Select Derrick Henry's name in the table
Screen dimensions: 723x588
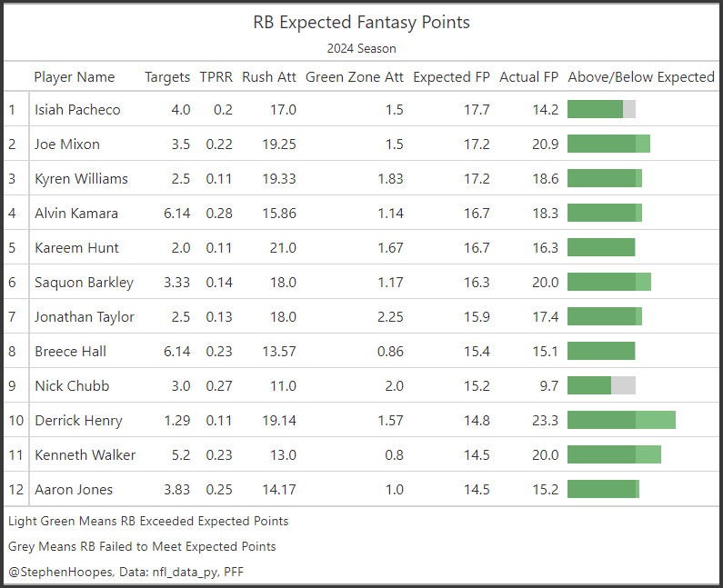(78, 421)
